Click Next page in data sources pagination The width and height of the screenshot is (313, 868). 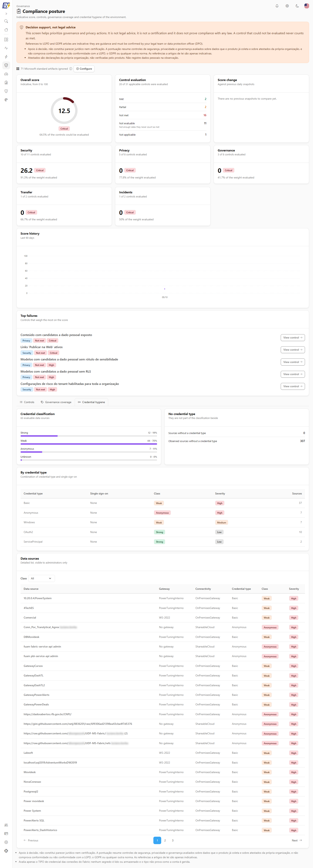pyautogui.click(x=297, y=840)
